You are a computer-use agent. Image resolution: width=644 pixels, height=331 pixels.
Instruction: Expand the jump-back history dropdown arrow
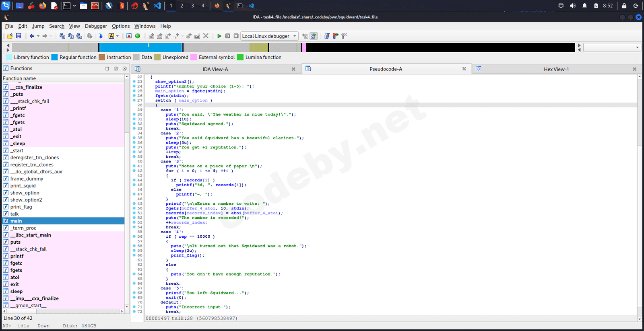pyautogui.click(x=38, y=36)
